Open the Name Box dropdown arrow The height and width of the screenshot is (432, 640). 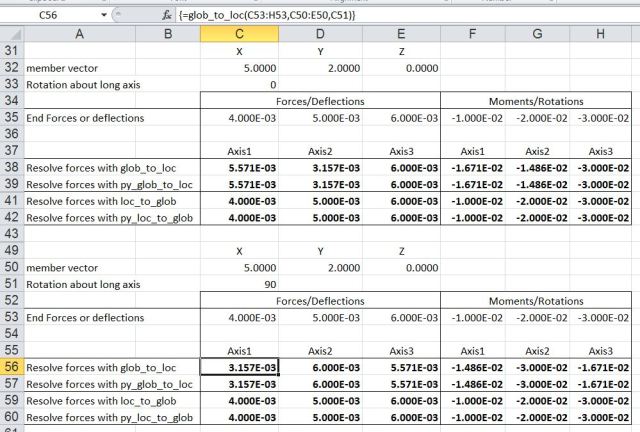click(105, 16)
